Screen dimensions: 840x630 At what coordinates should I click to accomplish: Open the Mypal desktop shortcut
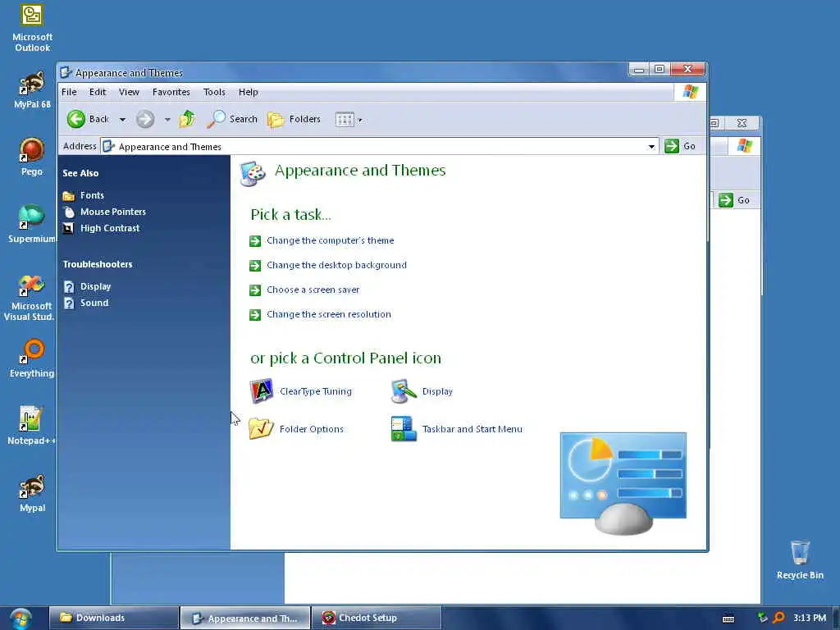pyautogui.click(x=32, y=493)
